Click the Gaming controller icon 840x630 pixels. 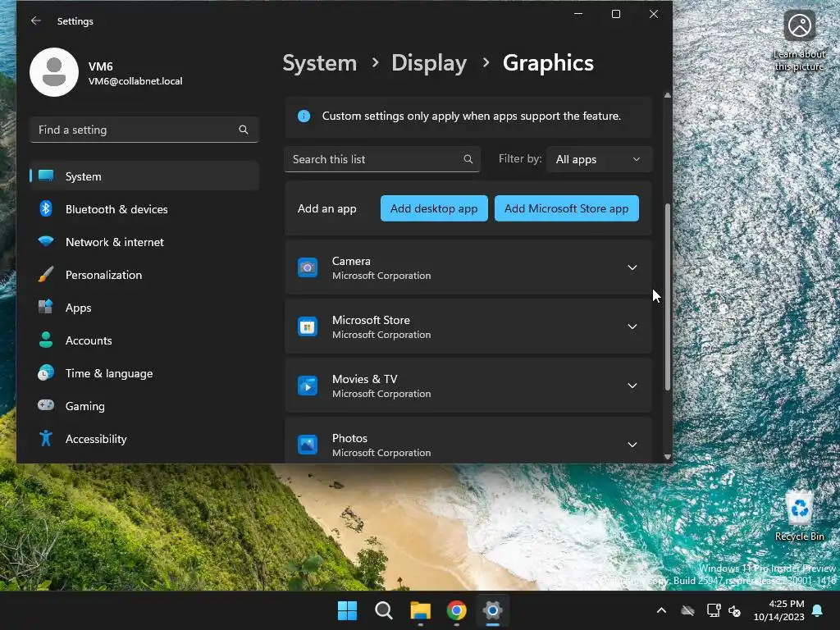(x=46, y=405)
